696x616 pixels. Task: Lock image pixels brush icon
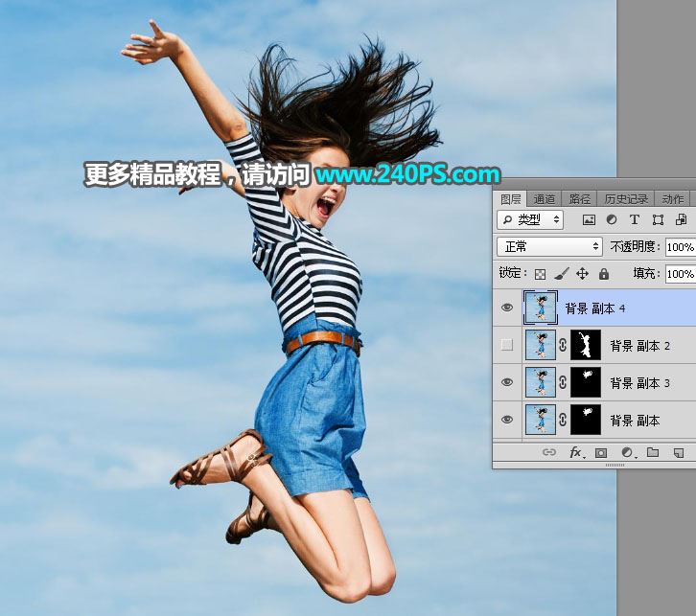[562, 274]
